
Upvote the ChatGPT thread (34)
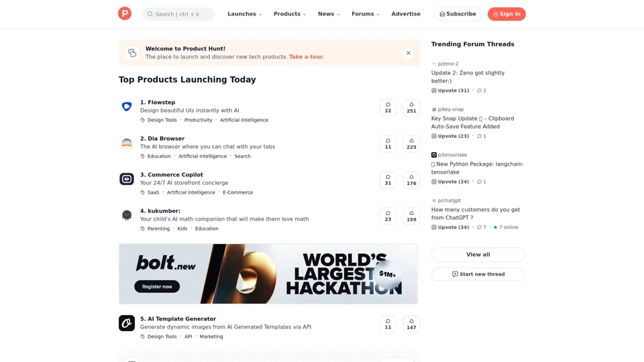pos(450,227)
